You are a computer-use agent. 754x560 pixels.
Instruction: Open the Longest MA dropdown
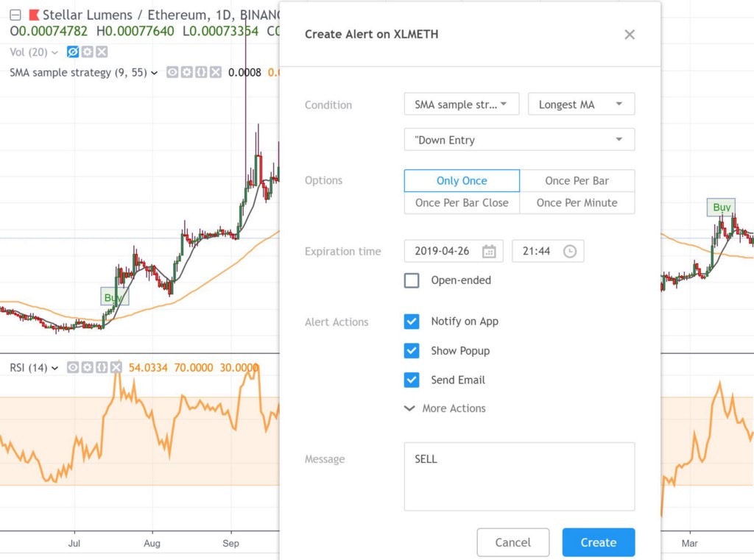pyautogui.click(x=582, y=104)
